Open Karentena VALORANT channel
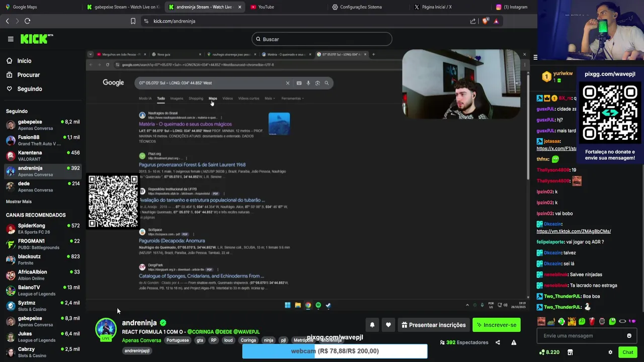Image resolution: width=644 pixels, height=362 pixels. pos(43,156)
